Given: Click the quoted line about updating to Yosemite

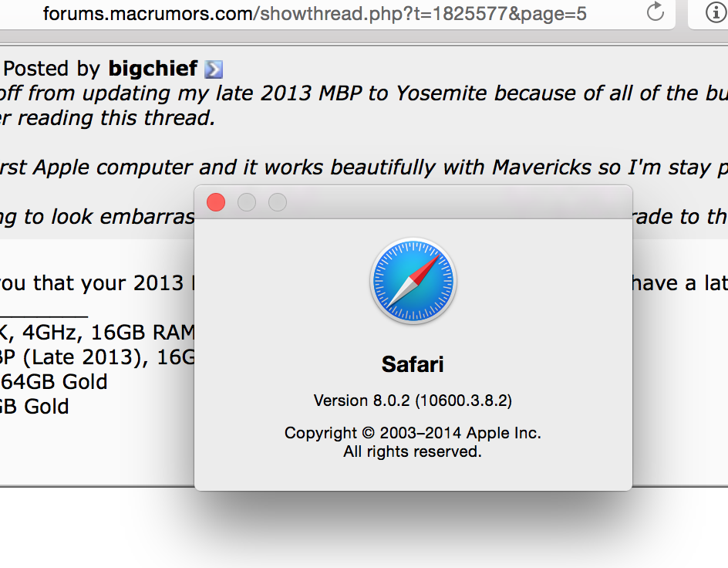Looking at the screenshot, I should pos(364,93).
